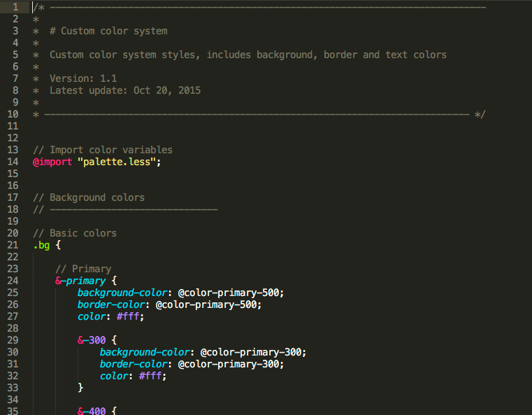
Task: Click the &-primary selector
Action: pos(80,281)
